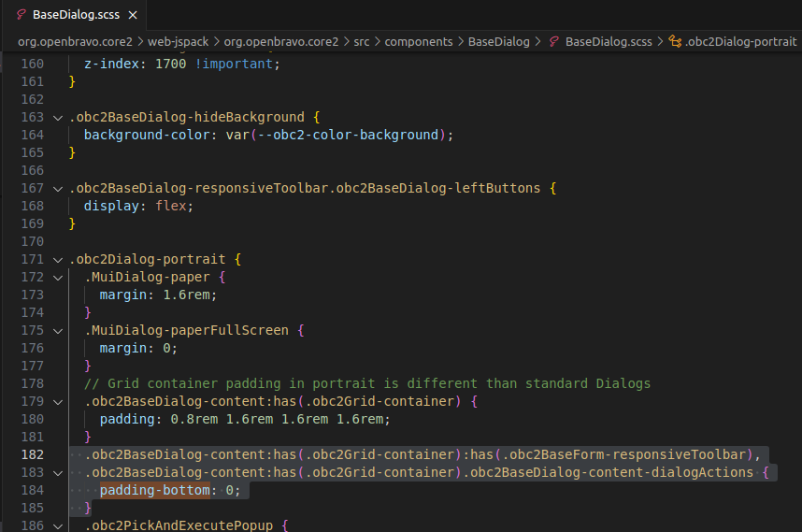The height and width of the screenshot is (532, 802).
Task: Click the Sass icon in the breadcrumb
Action: [x=554, y=42]
